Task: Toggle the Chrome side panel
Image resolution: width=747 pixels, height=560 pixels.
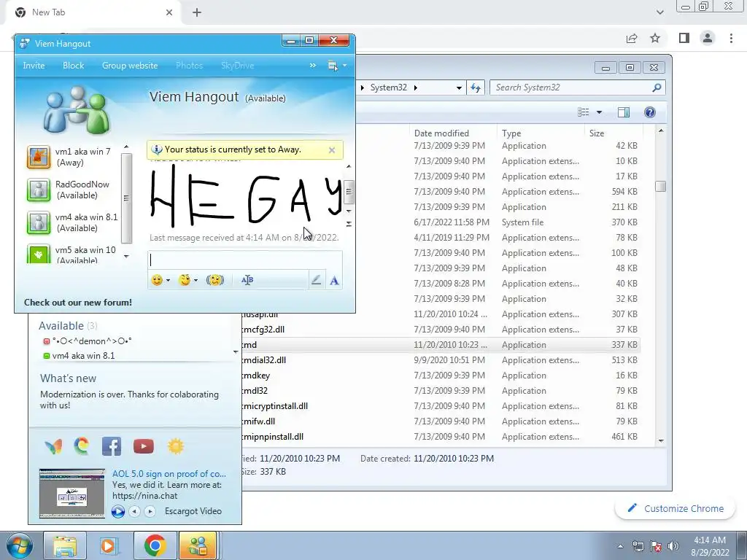Action: tap(684, 38)
